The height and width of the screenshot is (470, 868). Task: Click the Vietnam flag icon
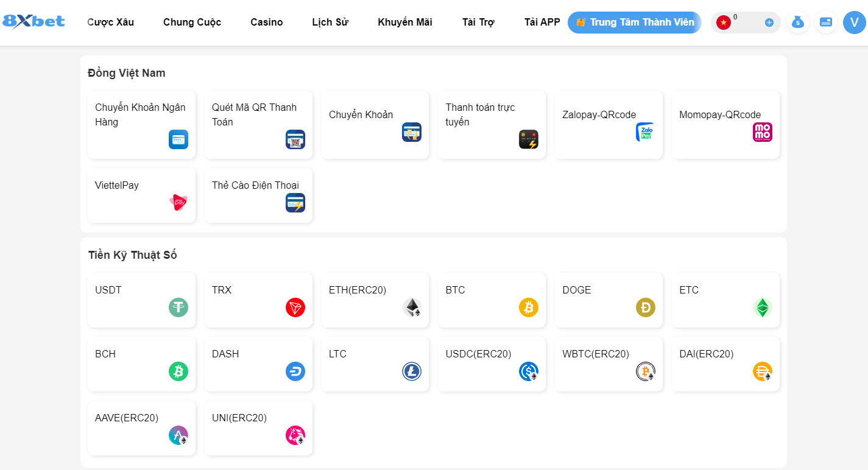(x=724, y=23)
